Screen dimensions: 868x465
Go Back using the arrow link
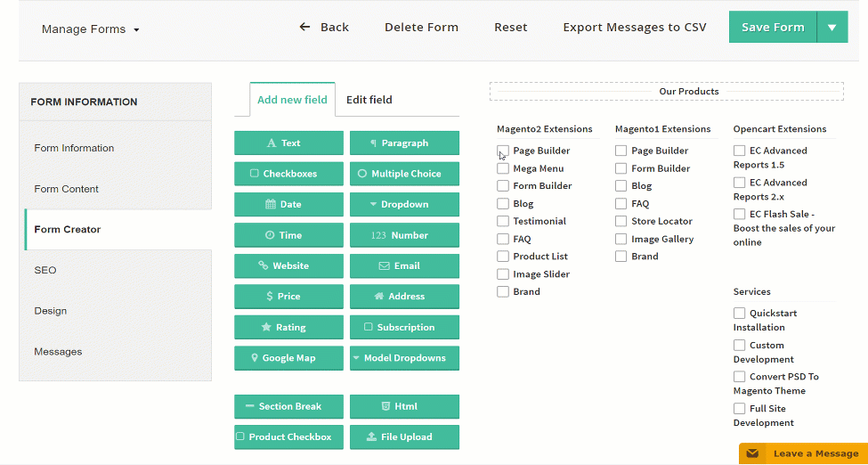(x=324, y=27)
